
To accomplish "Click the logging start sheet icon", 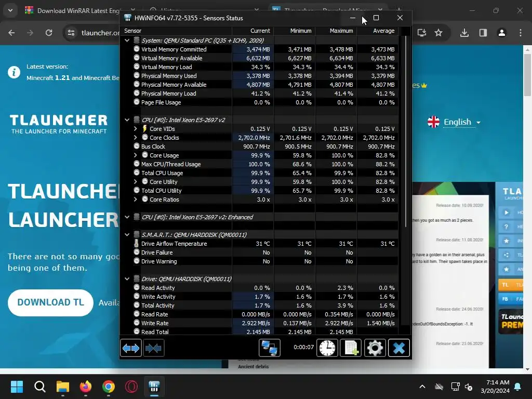I will coord(351,348).
